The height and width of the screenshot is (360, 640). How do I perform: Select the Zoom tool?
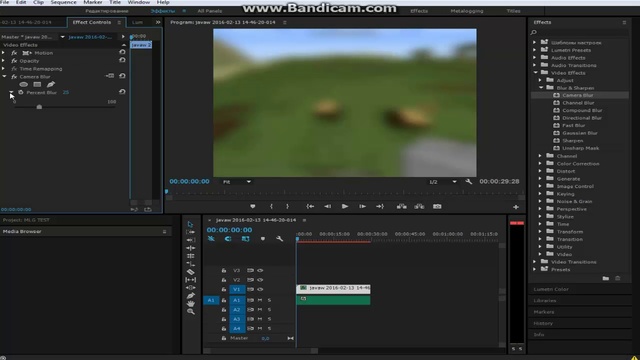pos(190,311)
